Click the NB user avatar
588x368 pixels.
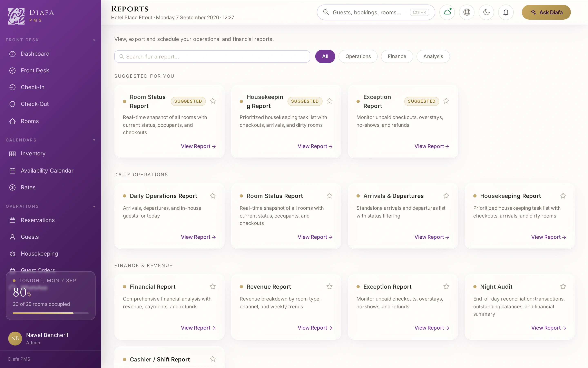tap(15, 338)
